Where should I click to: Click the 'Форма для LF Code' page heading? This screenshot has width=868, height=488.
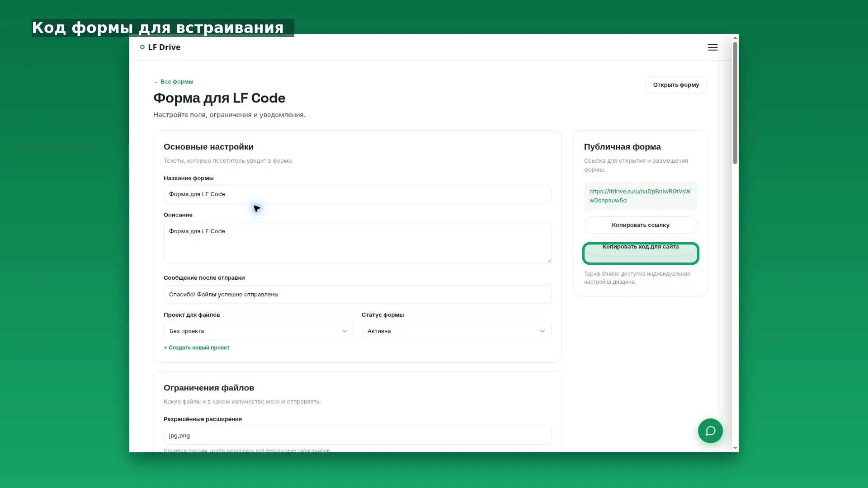click(x=219, y=98)
